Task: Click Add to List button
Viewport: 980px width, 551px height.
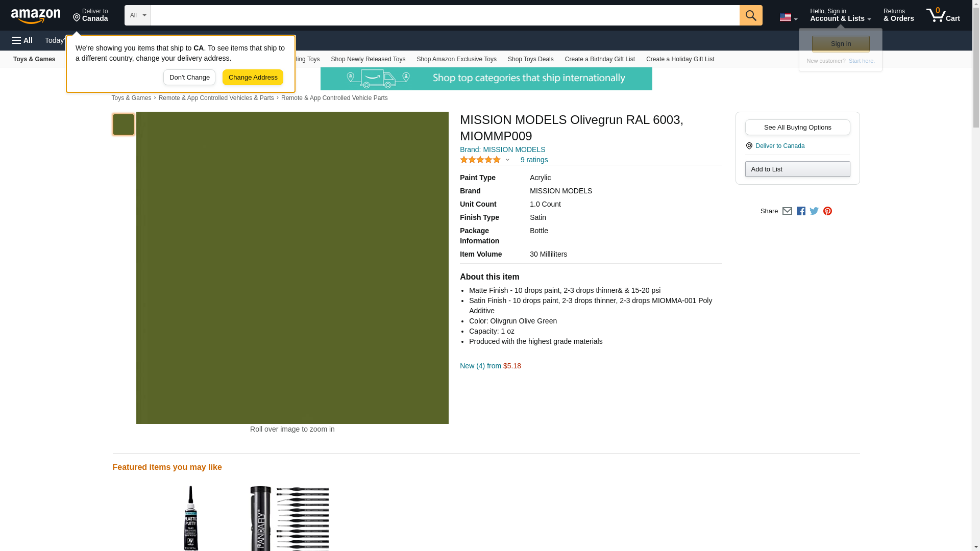Action: (797, 169)
